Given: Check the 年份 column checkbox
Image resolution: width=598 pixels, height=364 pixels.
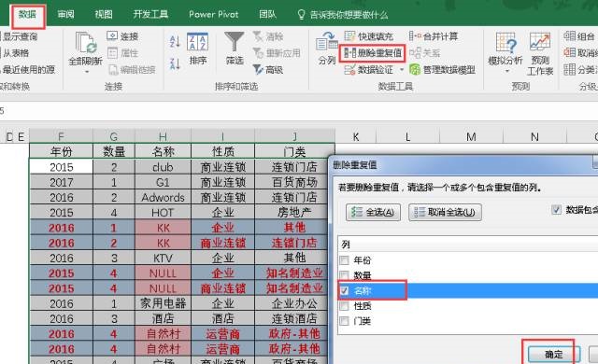Looking at the screenshot, I should tap(344, 260).
